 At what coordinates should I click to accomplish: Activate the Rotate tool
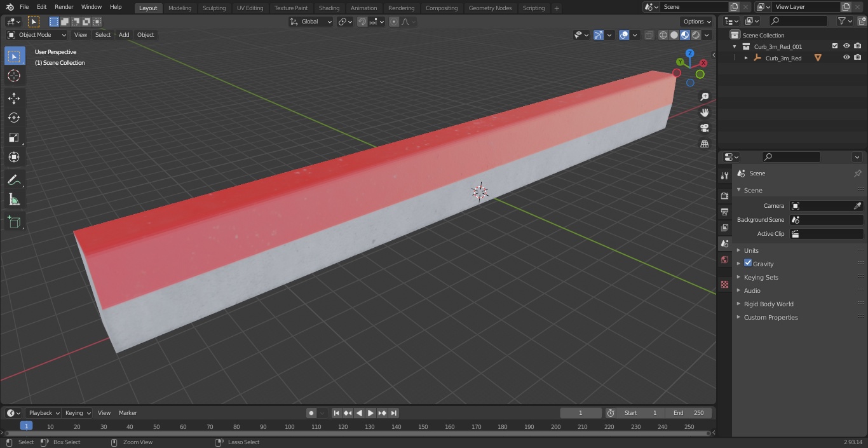[x=14, y=118]
